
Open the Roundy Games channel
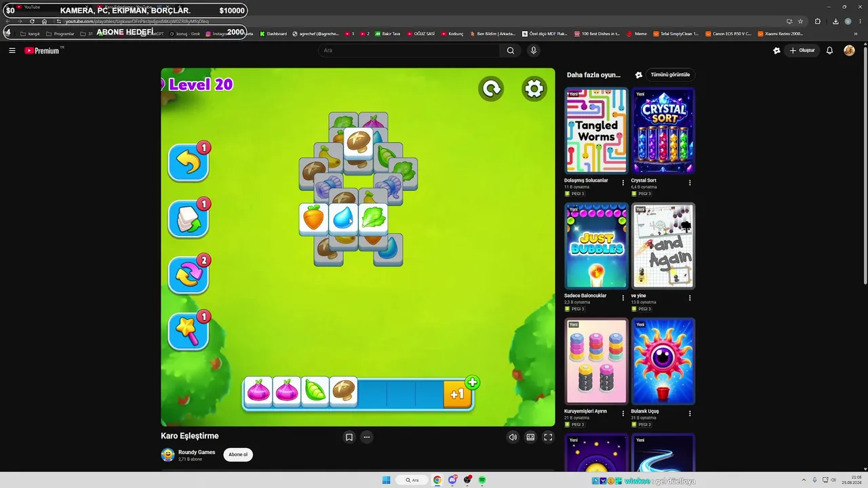tap(197, 452)
